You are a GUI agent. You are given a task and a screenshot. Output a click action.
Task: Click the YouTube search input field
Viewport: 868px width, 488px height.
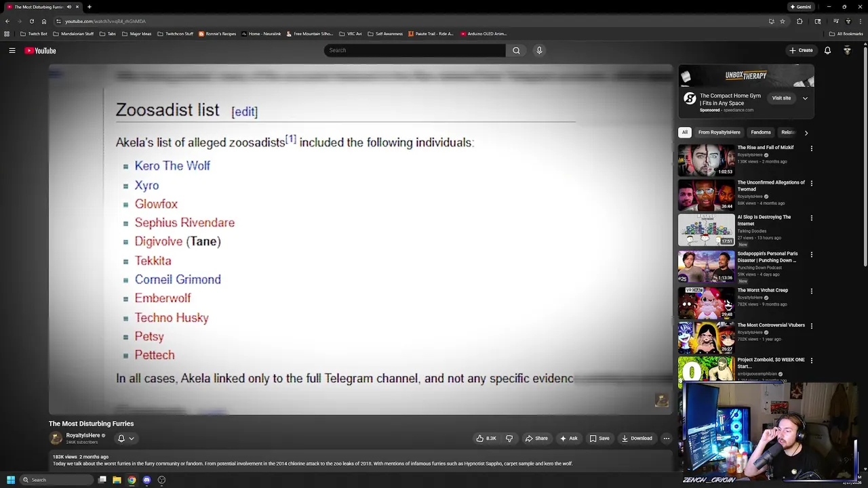(414, 50)
